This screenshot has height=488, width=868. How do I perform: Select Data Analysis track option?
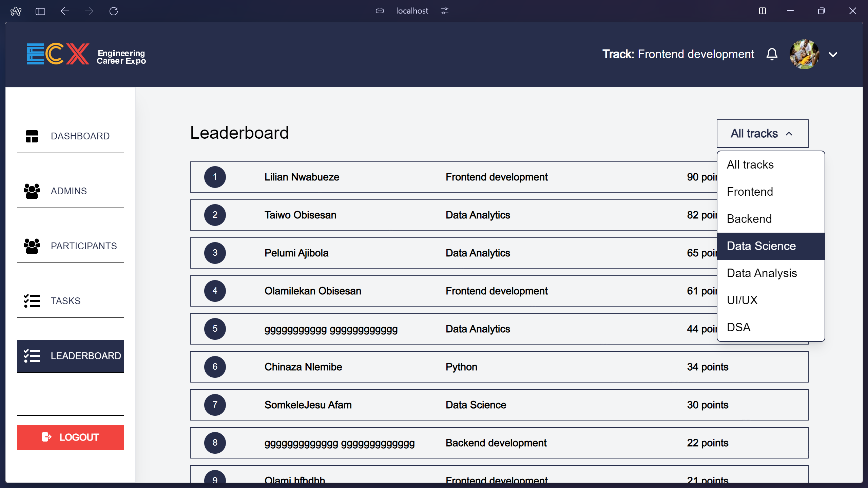click(771, 273)
